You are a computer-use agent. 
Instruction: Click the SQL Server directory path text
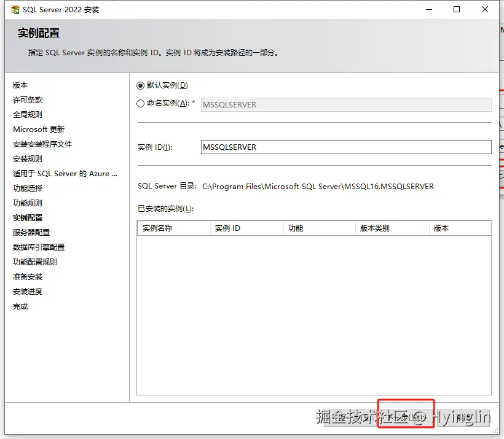[x=318, y=187]
